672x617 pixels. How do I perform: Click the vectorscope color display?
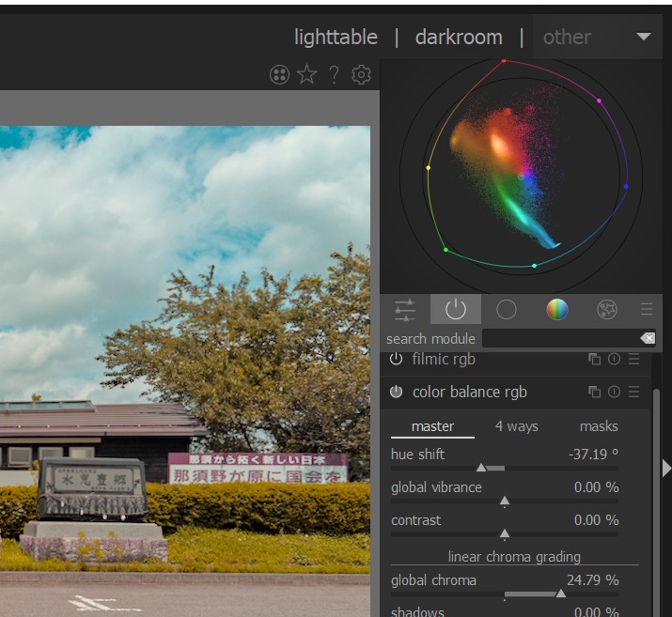coord(521,176)
